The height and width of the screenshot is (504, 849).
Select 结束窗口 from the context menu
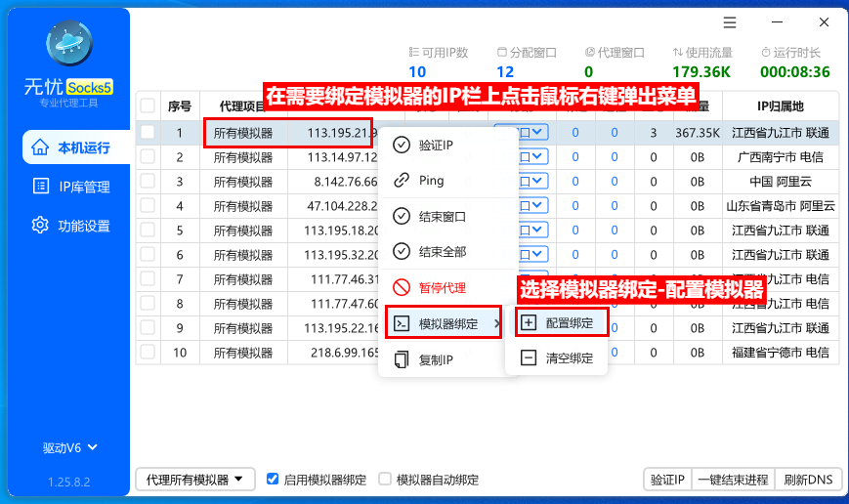[442, 216]
